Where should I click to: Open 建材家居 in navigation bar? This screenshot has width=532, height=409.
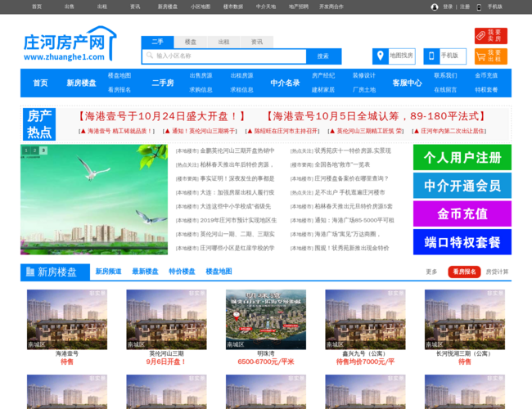(x=323, y=90)
